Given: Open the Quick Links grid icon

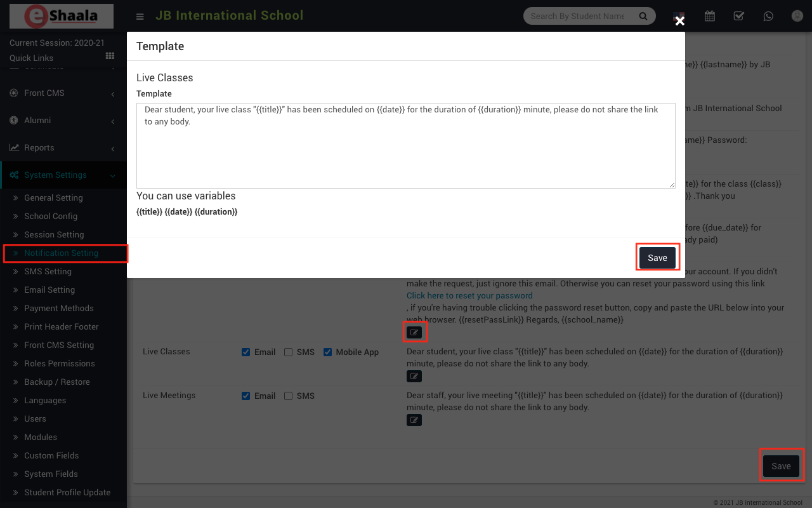Looking at the screenshot, I should coord(110,57).
